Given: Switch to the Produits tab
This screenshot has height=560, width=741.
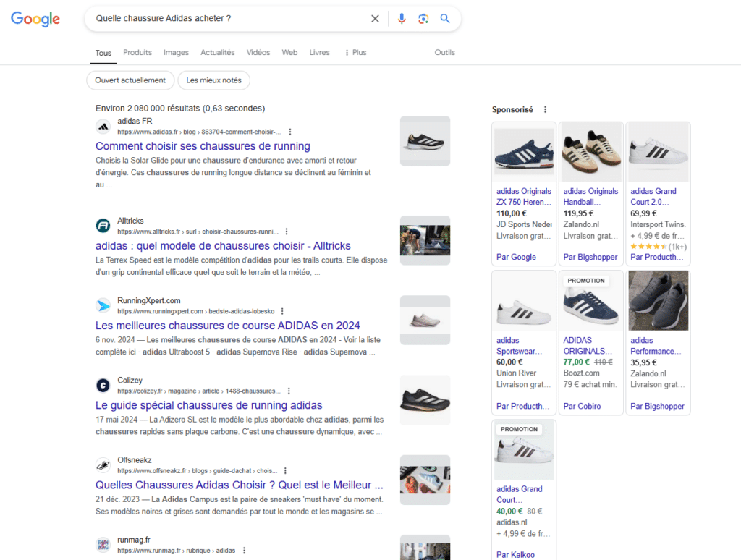Looking at the screenshot, I should click(x=137, y=53).
